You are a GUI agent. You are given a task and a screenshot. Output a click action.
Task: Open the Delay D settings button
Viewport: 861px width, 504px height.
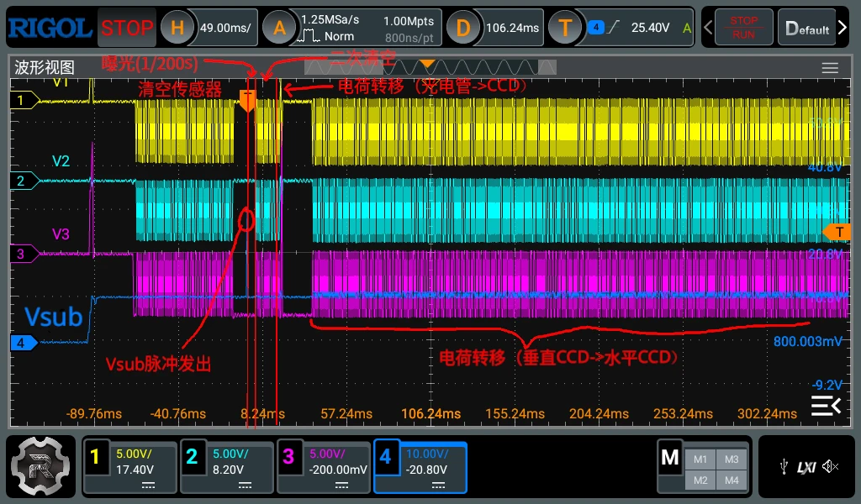point(463,28)
